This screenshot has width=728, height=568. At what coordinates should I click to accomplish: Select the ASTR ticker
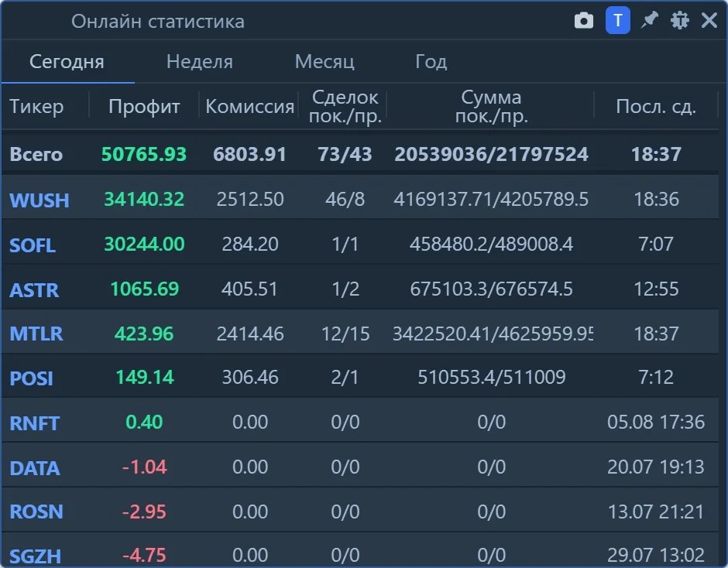pos(34,290)
